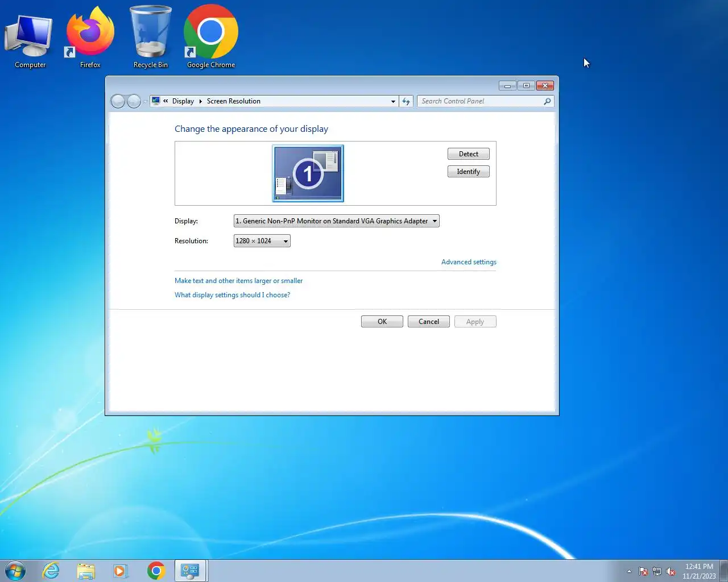Show hidden system tray icons
The height and width of the screenshot is (582, 728).
[x=629, y=571]
